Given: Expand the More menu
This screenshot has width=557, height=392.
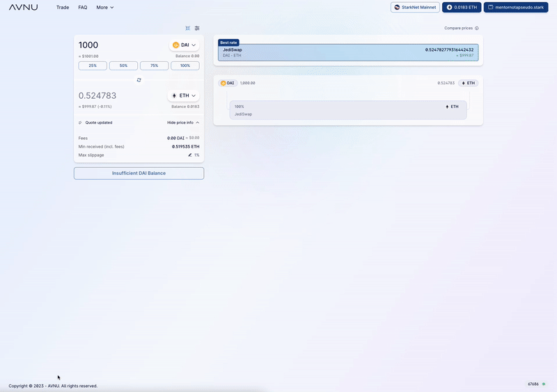Looking at the screenshot, I should coord(105,7).
